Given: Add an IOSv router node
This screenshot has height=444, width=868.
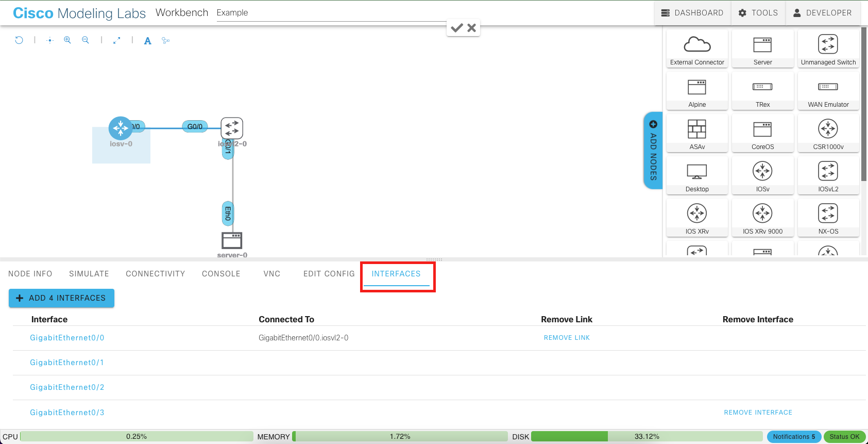Looking at the screenshot, I should 762,175.
